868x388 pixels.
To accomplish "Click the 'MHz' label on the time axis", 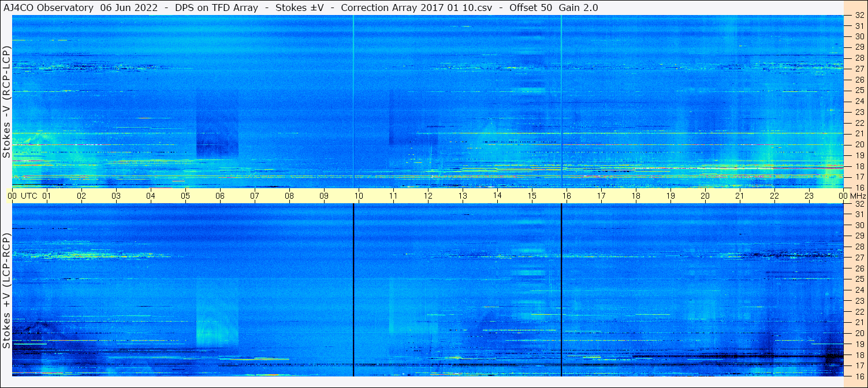I will tap(857, 196).
